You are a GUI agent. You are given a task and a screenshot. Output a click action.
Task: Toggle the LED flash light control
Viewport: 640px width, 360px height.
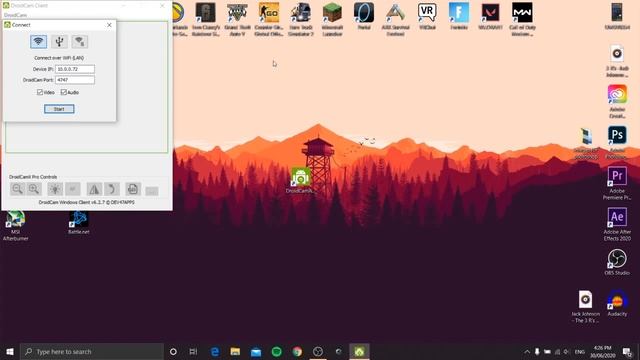pos(55,189)
